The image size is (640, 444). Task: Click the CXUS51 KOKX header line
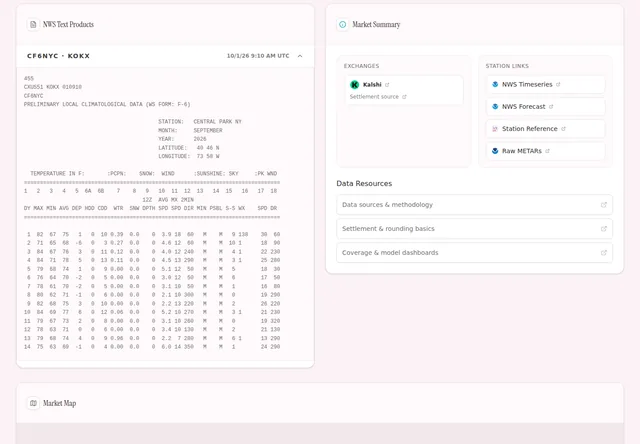pyautogui.click(x=53, y=87)
